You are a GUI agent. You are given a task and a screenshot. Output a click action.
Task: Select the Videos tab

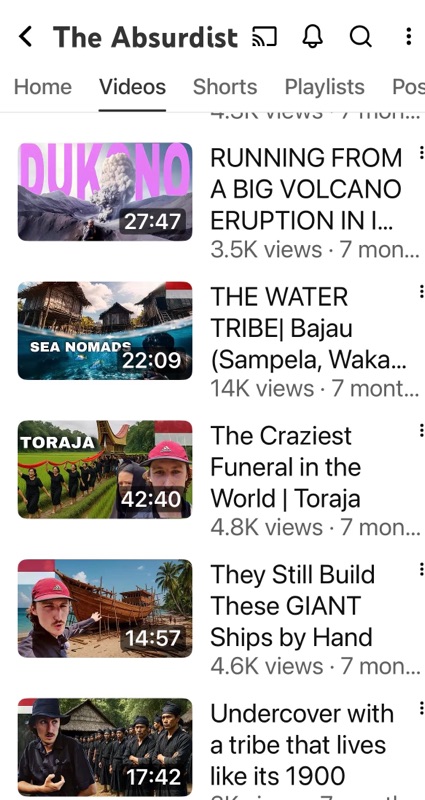133,87
